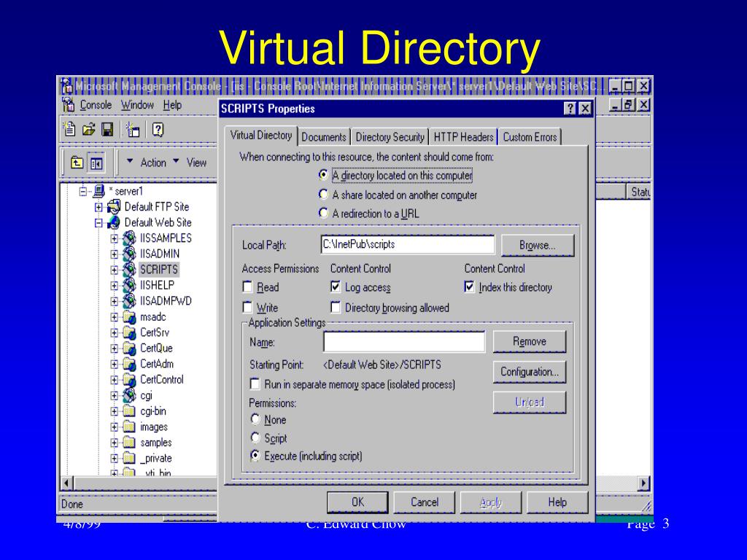Click the Remove application button
Viewport: 747px width, 560px height.
coord(530,341)
